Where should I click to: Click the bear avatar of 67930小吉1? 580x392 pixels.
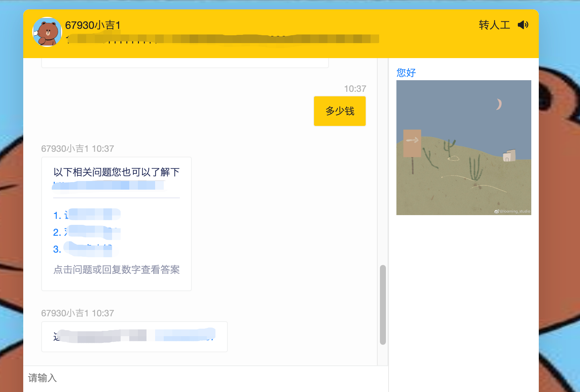click(x=47, y=32)
